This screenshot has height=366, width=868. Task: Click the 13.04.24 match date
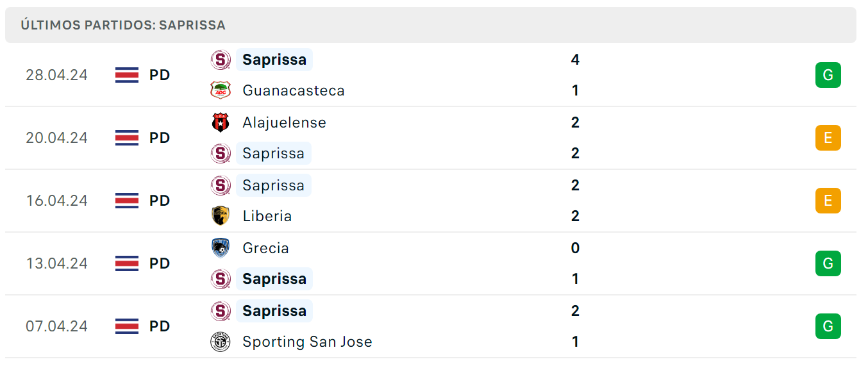tap(56, 263)
